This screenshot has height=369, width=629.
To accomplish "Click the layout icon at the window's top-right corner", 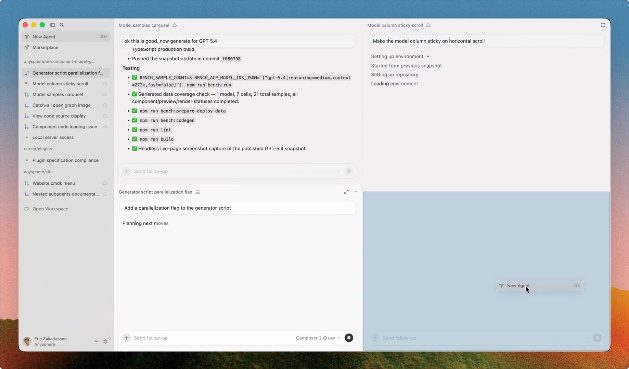I will (x=603, y=25).
